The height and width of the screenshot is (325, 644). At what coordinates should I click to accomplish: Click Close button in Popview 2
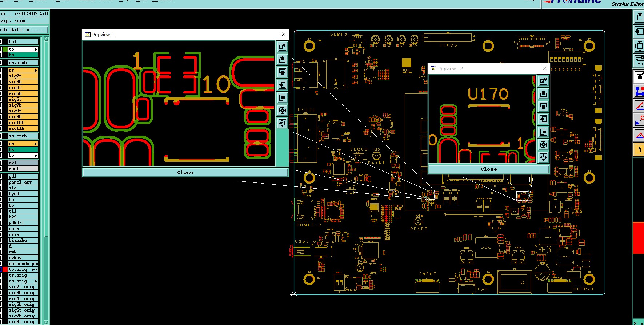point(489,169)
